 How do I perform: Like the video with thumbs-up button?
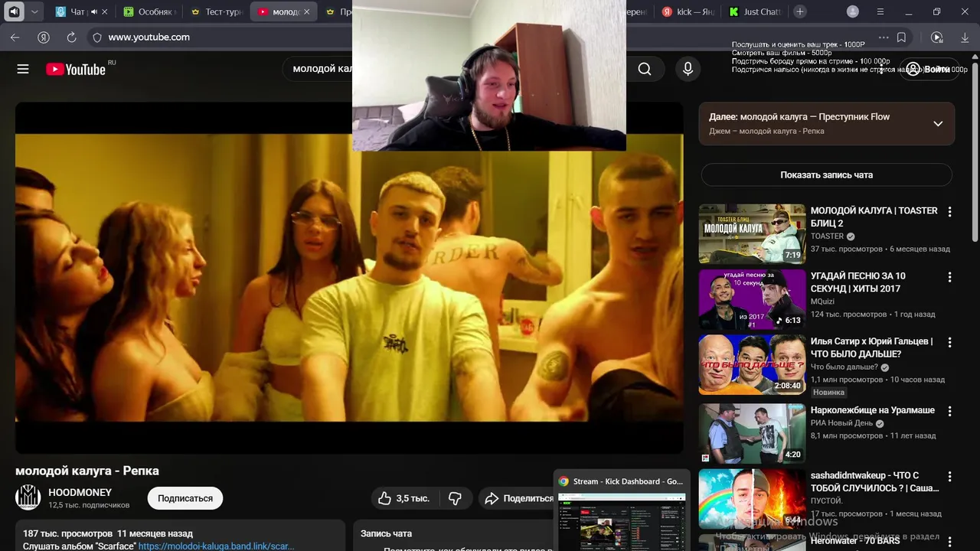pos(403,498)
